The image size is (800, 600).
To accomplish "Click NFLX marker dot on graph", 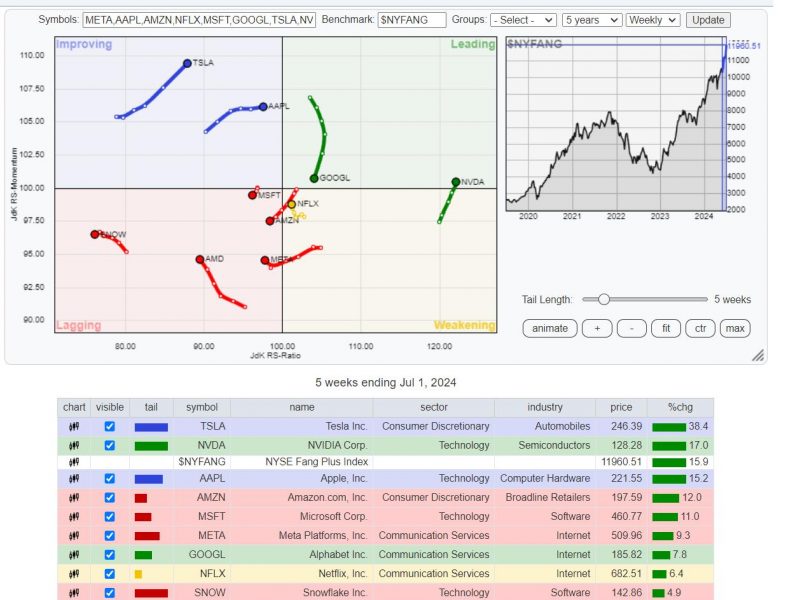I will point(291,204).
